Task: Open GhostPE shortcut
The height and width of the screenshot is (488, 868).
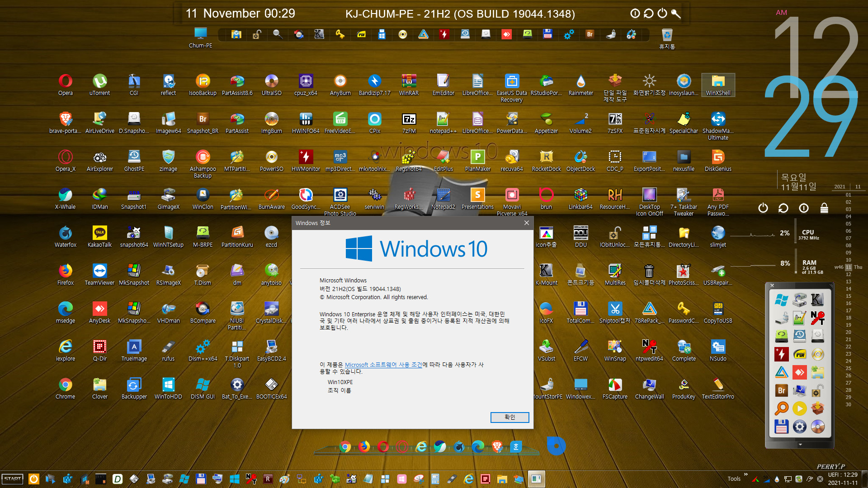Action: point(134,160)
